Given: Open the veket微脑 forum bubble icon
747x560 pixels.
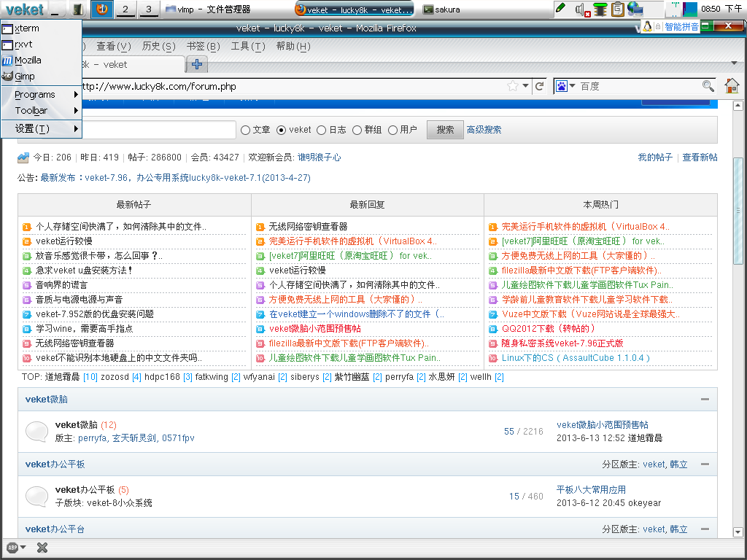Looking at the screenshot, I should [36, 432].
